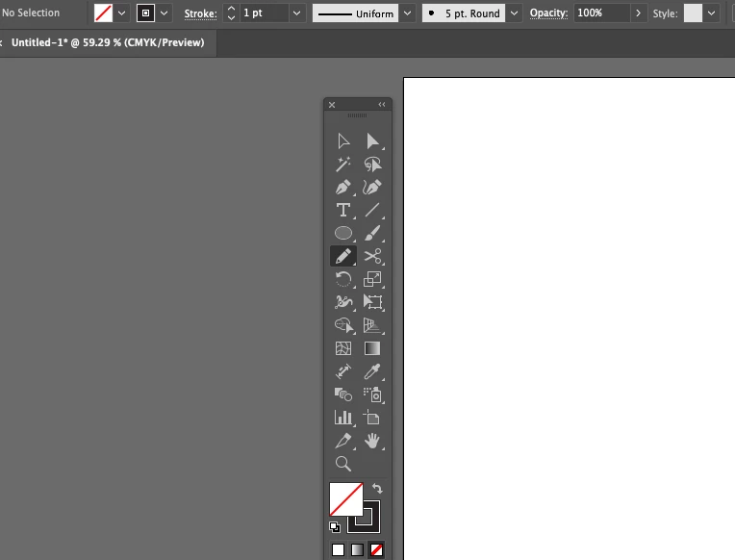Select the Measure tool
The height and width of the screenshot is (560, 735).
(x=343, y=371)
